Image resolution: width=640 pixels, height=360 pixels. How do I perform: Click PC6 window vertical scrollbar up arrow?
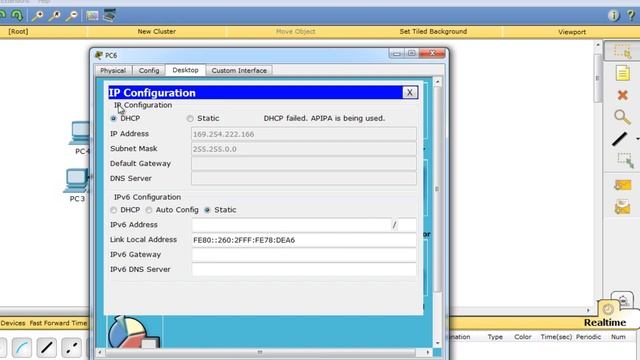click(438, 82)
